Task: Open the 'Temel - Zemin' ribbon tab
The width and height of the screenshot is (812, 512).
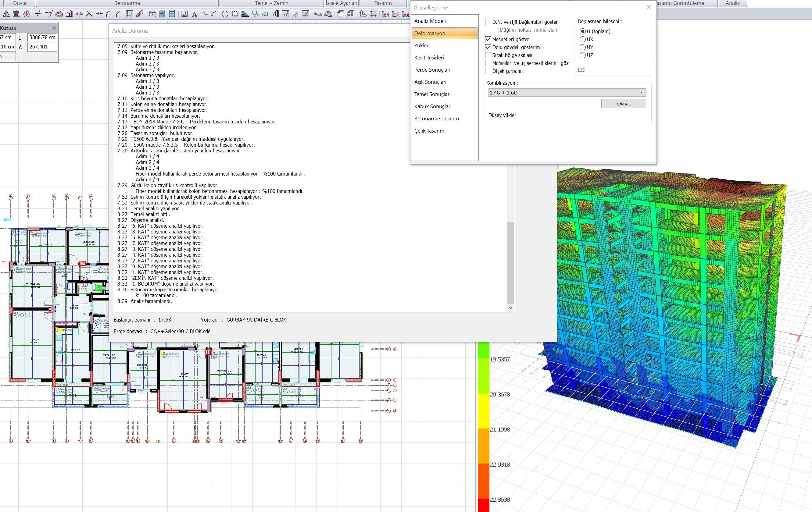Action: [271, 3]
